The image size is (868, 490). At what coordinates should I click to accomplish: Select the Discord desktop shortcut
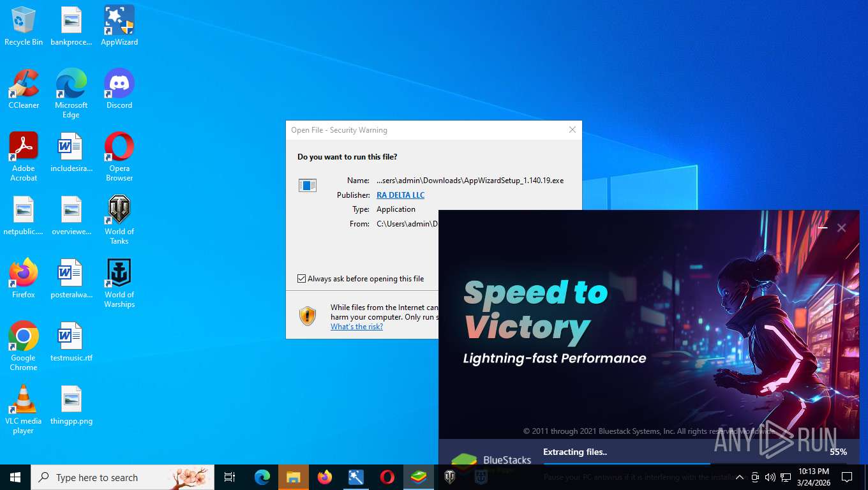coord(119,89)
